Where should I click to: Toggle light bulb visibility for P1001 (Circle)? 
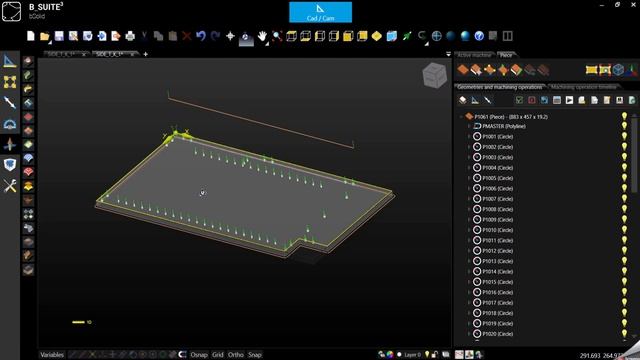click(x=624, y=137)
